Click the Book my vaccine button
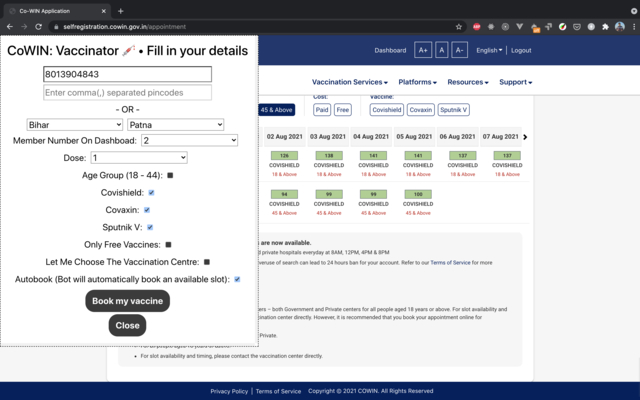 [x=127, y=301]
